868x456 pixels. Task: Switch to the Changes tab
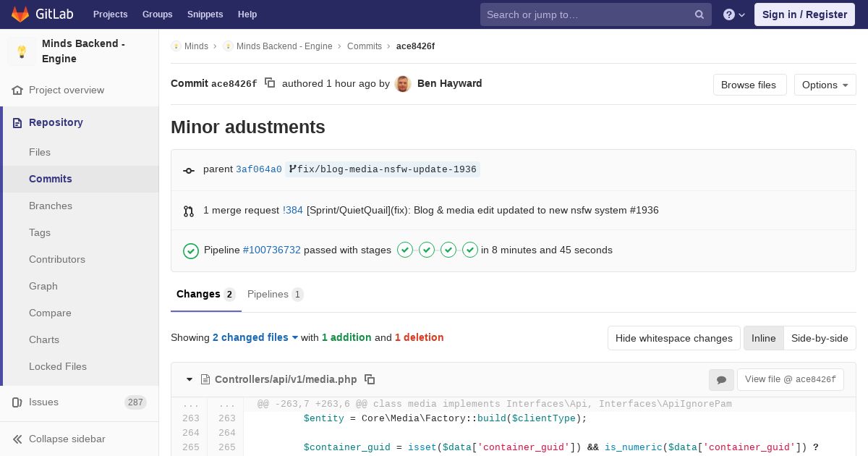pyautogui.click(x=206, y=295)
